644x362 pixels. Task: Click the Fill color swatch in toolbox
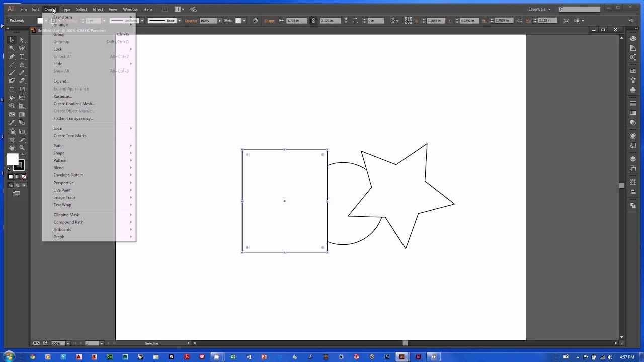(12, 159)
